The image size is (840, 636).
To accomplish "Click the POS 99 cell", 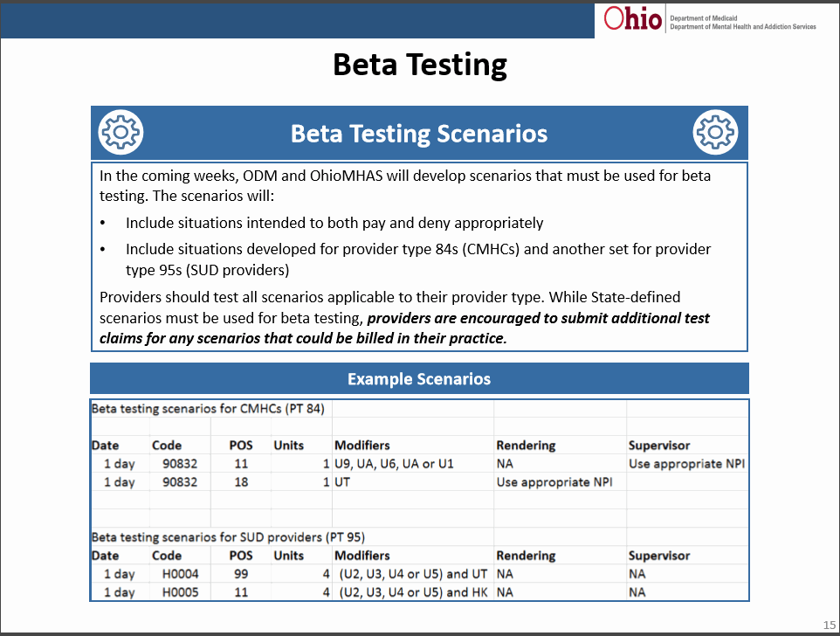I will click(241, 574).
